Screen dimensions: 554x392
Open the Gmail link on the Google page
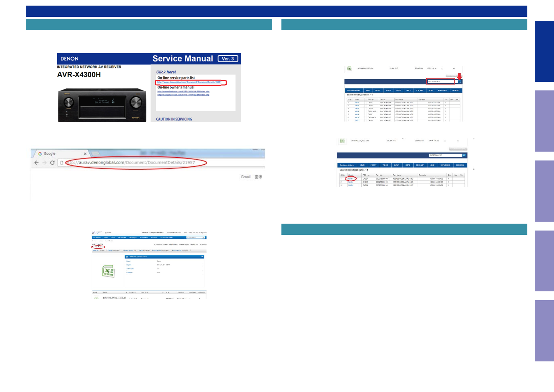pos(246,177)
